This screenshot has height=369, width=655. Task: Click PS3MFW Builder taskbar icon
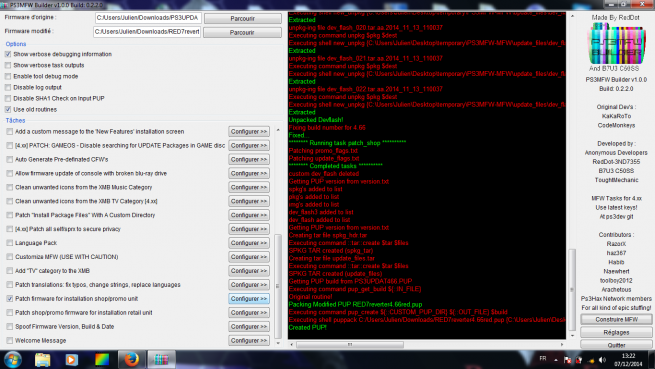pos(161,359)
